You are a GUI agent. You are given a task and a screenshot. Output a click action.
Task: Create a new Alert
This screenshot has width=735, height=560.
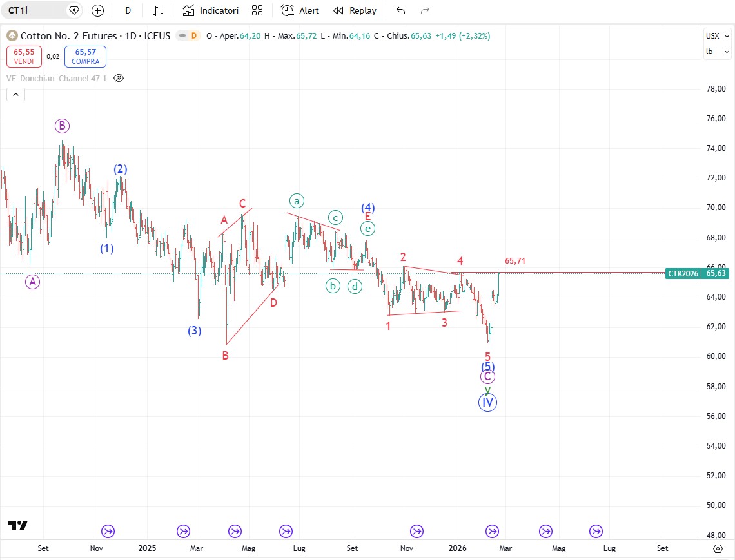(x=300, y=10)
